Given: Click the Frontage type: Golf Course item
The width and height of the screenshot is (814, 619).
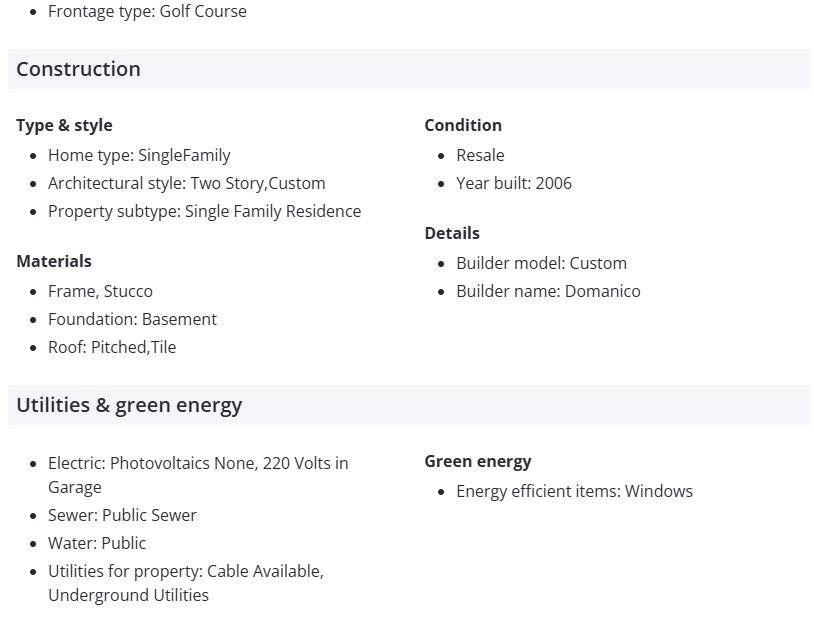Looking at the screenshot, I should tap(147, 11).
